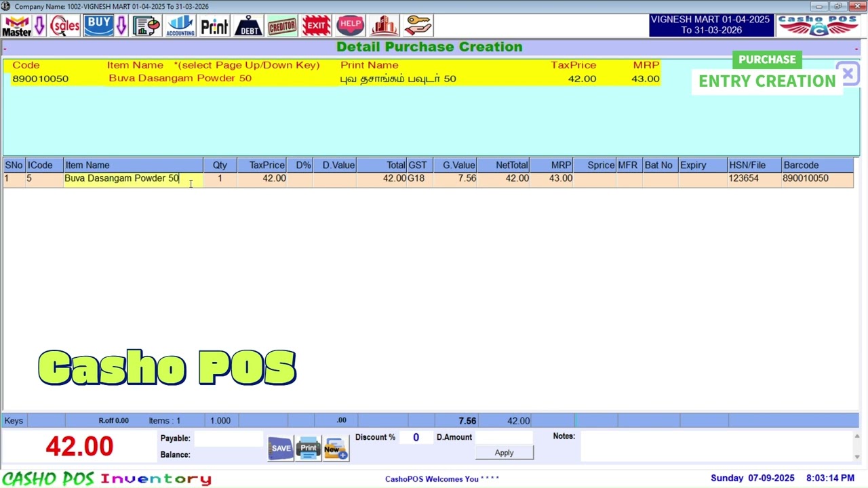Click the D.Value column header
This screenshot has width=868, height=488.
pyautogui.click(x=335, y=165)
